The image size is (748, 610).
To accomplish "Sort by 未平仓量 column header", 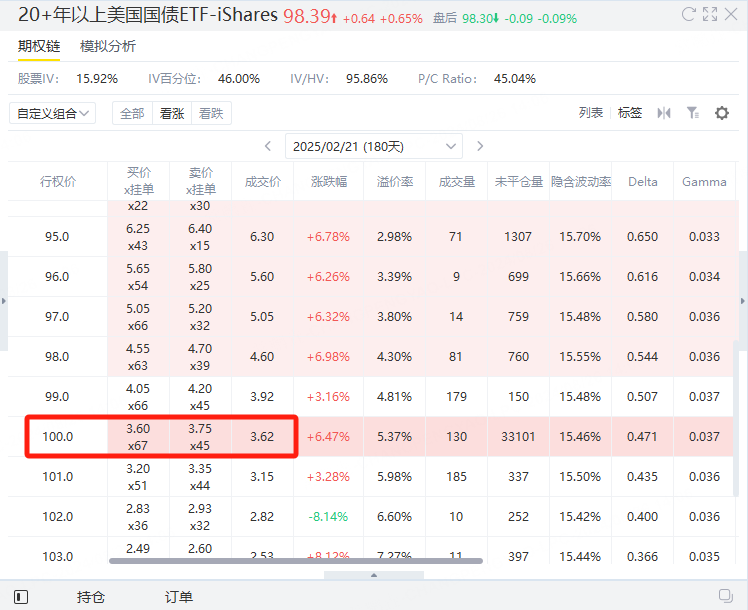I will click(519, 181).
